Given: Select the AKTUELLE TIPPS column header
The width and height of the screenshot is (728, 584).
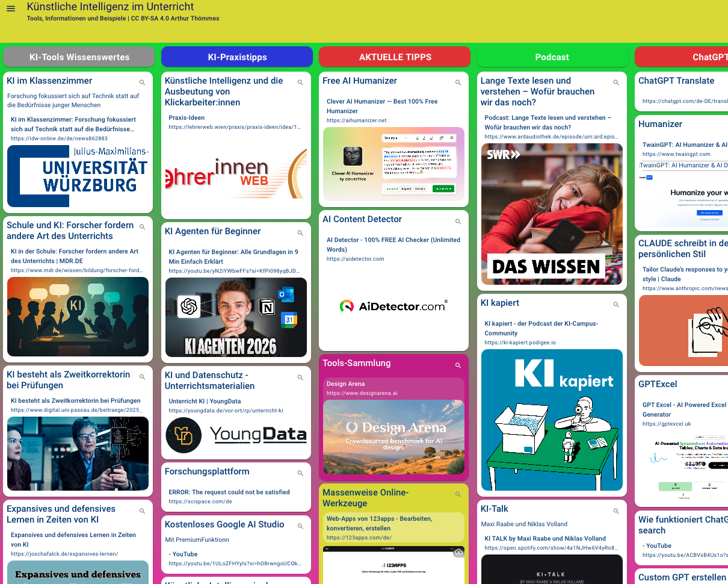Looking at the screenshot, I should tap(395, 57).
